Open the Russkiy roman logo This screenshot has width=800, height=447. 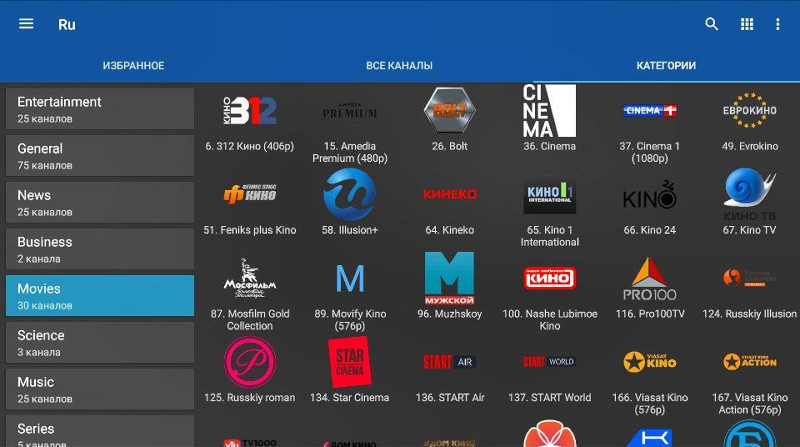pos(250,362)
